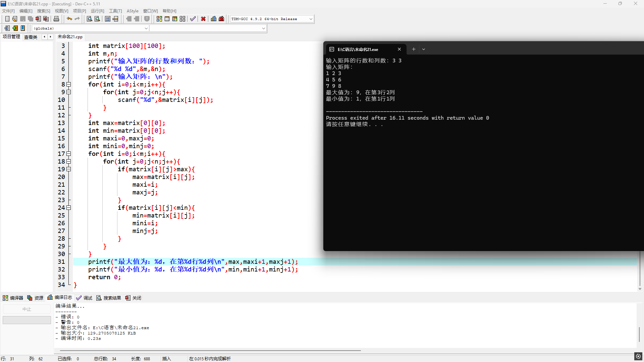
Task: Click the 中止 abort button
Action: pos(27,309)
